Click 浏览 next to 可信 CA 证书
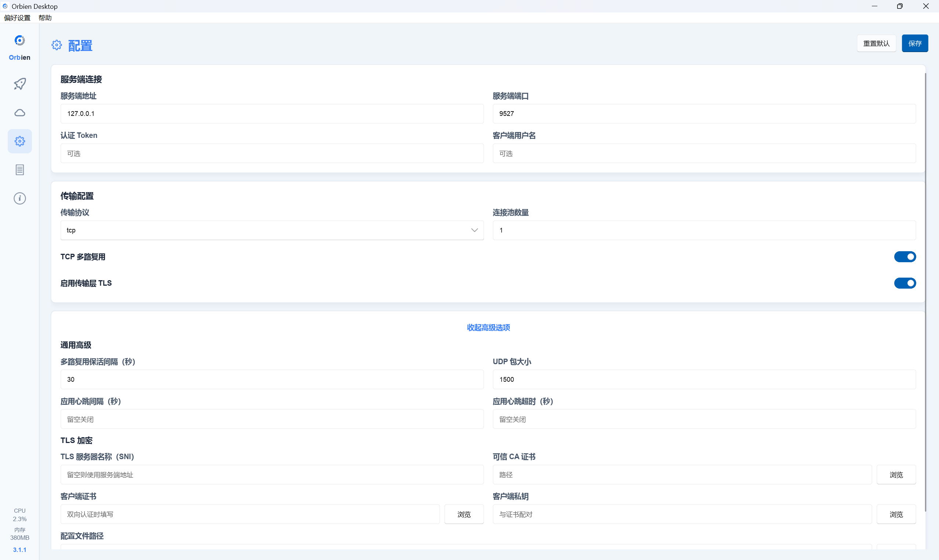 tap(896, 475)
